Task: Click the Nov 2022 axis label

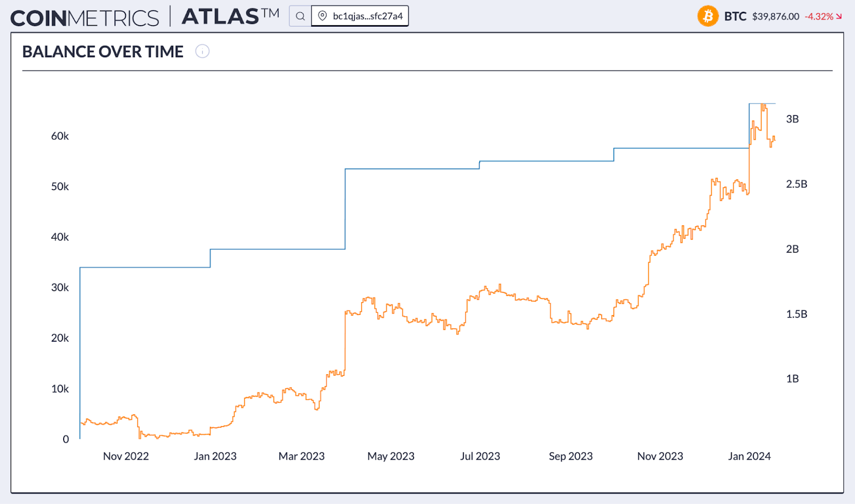Action: (126, 456)
